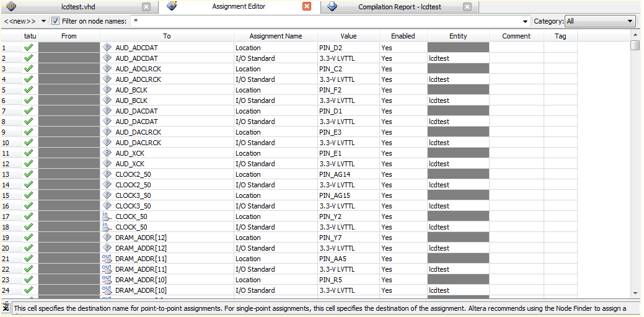Sort by the Assignment Name column header
644x317 pixels.
276,36
